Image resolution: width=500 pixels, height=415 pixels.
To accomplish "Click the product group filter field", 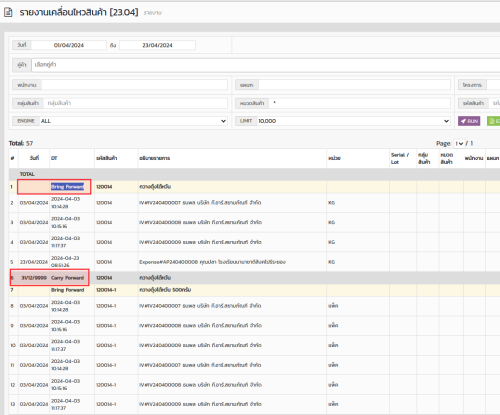I will coord(136,103).
